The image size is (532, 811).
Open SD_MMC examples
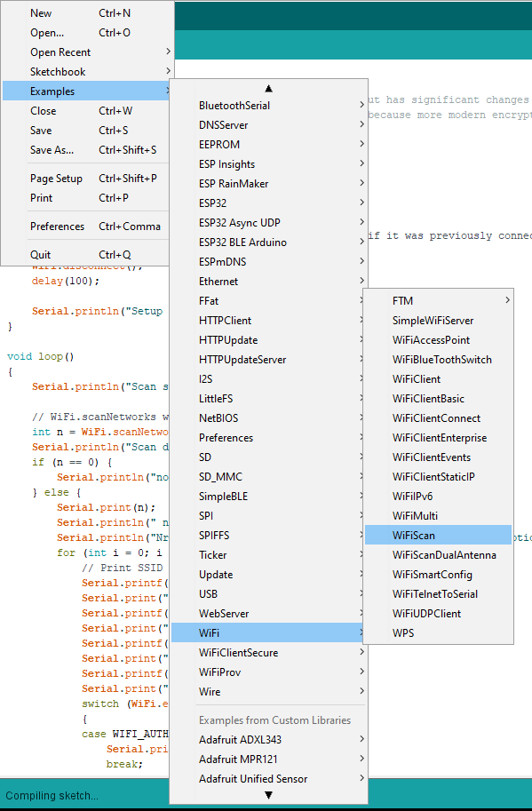(268, 477)
